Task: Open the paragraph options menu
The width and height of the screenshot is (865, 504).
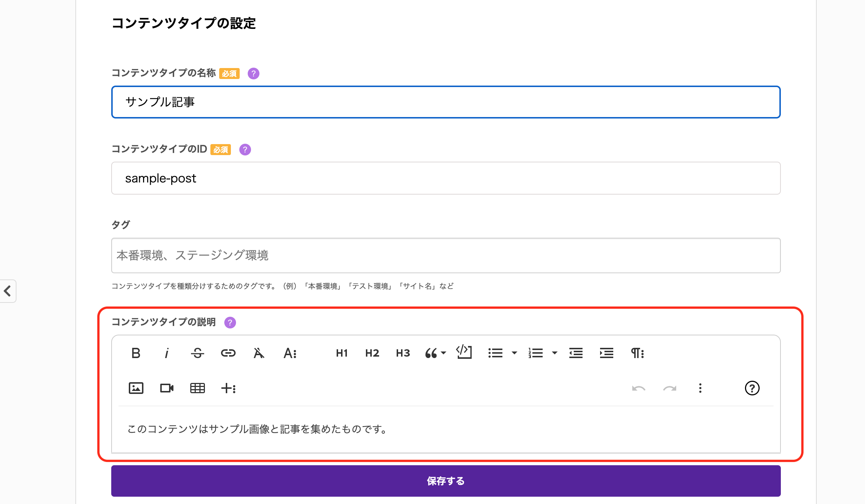Action: pyautogui.click(x=637, y=353)
